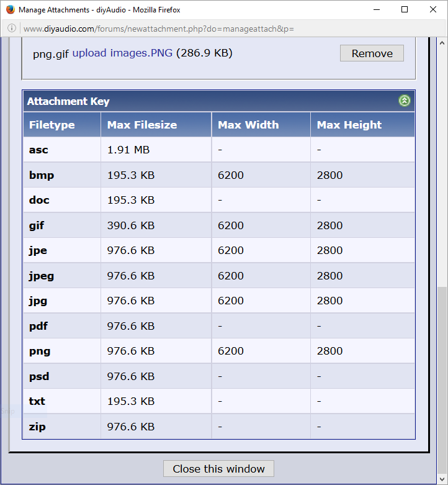Open site information icon in address bar

tap(12, 29)
